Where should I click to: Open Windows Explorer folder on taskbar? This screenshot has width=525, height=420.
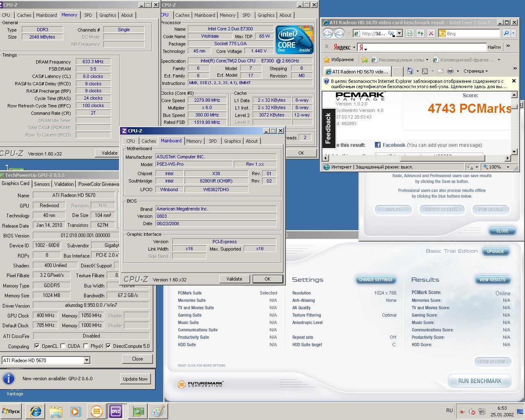tap(56, 411)
